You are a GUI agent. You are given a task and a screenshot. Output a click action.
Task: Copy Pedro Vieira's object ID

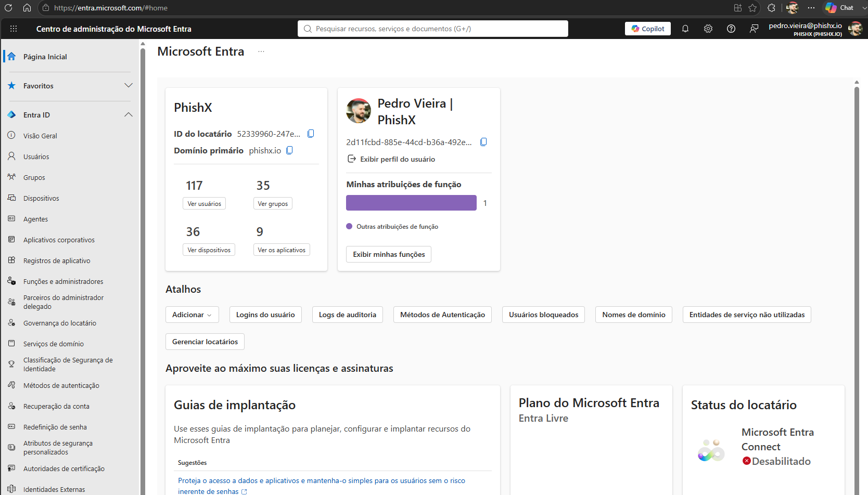[x=483, y=142]
